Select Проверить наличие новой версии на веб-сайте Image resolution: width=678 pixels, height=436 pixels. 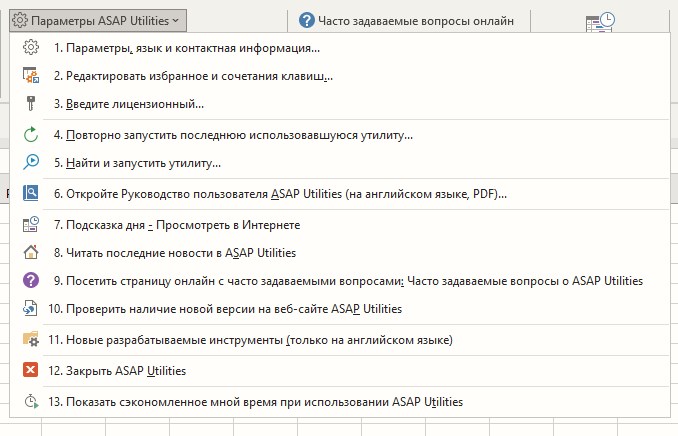pyautogui.click(x=339, y=309)
